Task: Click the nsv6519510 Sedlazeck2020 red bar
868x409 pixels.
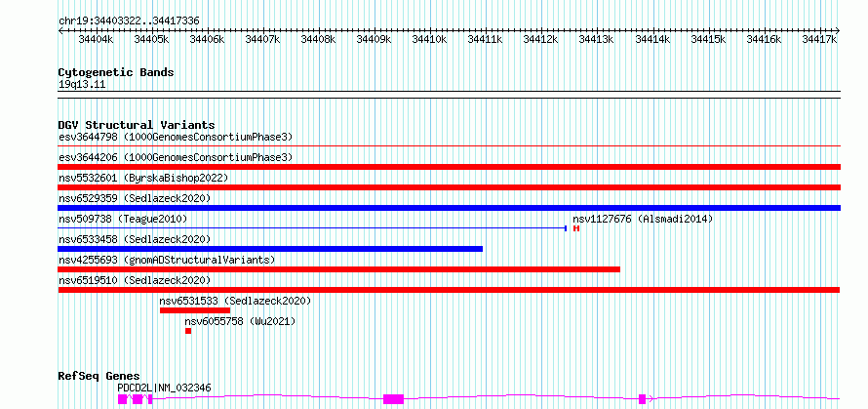Action: [449, 290]
